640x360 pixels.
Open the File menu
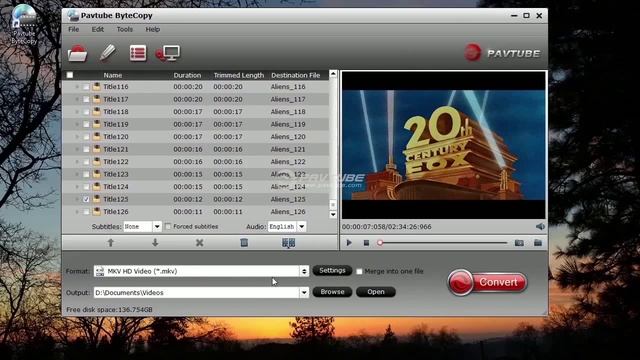(x=73, y=29)
